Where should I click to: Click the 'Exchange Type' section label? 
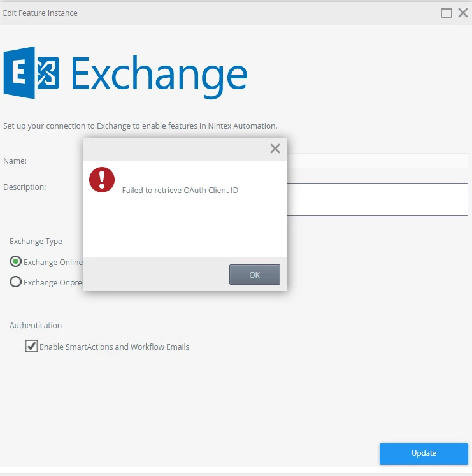point(36,242)
